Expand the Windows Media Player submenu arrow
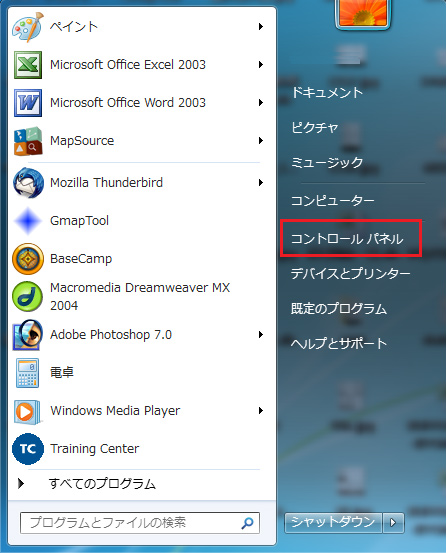This screenshot has width=447, height=553. [261, 411]
